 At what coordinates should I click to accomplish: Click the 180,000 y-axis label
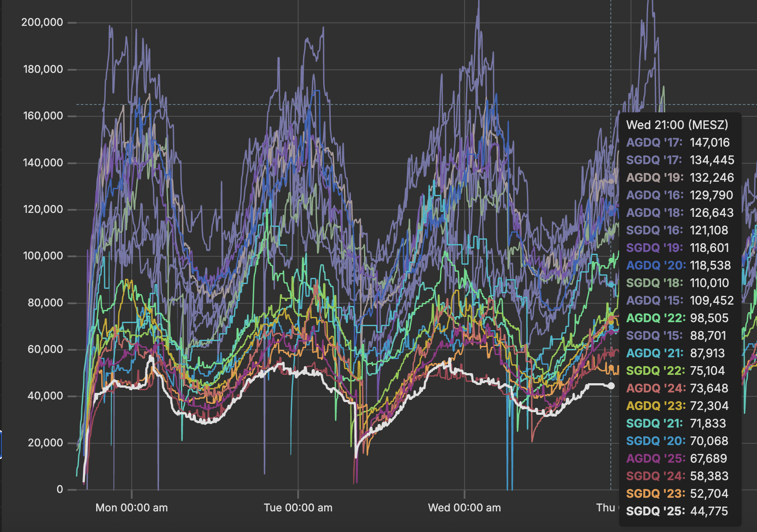[x=43, y=69]
